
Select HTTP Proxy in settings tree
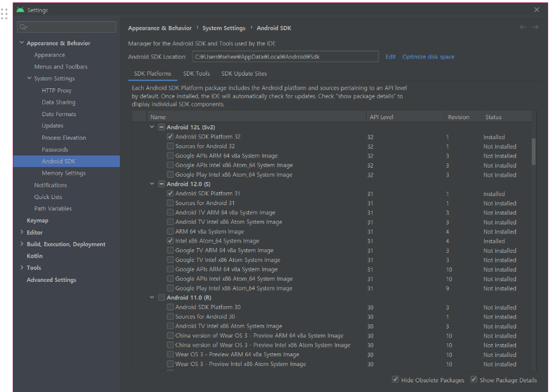point(56,90)
